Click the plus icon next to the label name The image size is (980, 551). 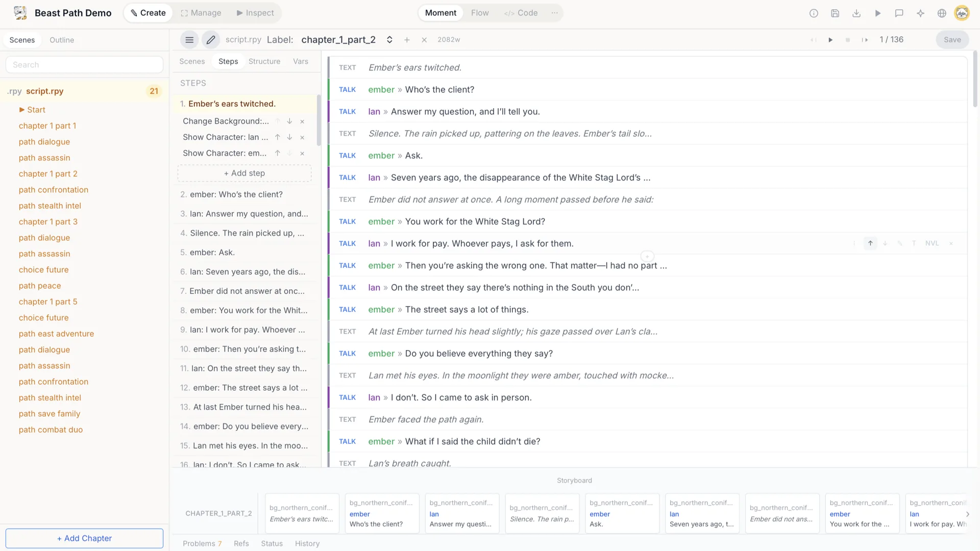[x=407, y=40]
